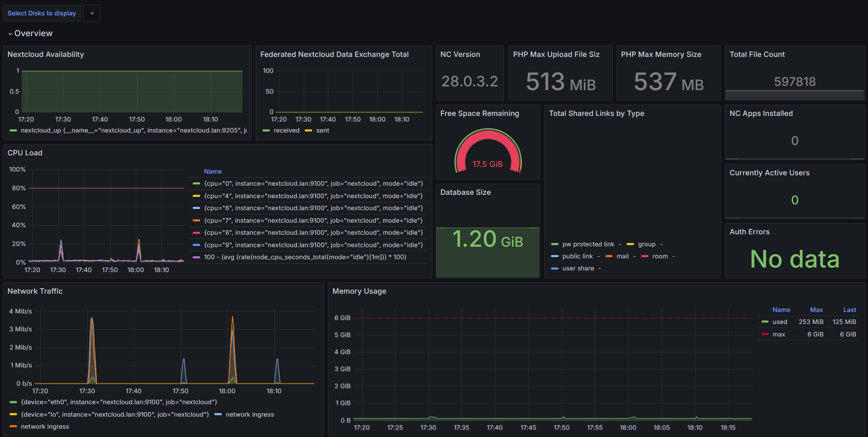
Task: Click the Network Traffic panel title
Action: tap(35, 291)
